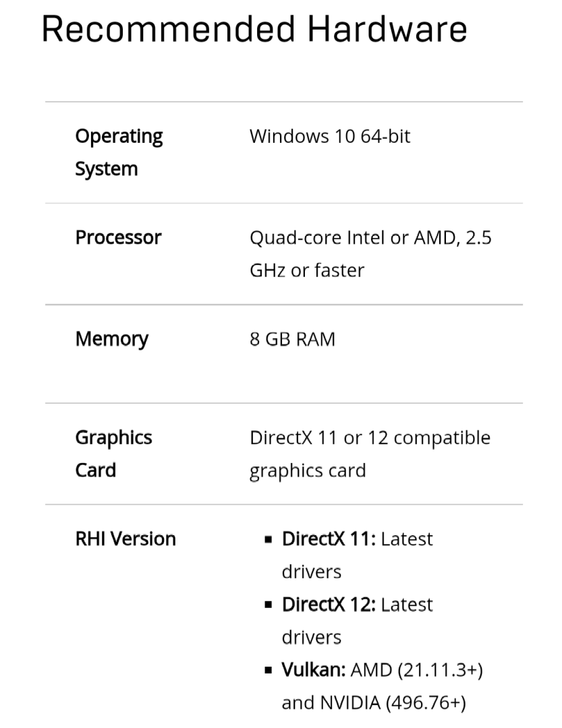This screenshot has height=728, width=562.
Task: Select the Graphics Card row label
Action: coord(113,454)
